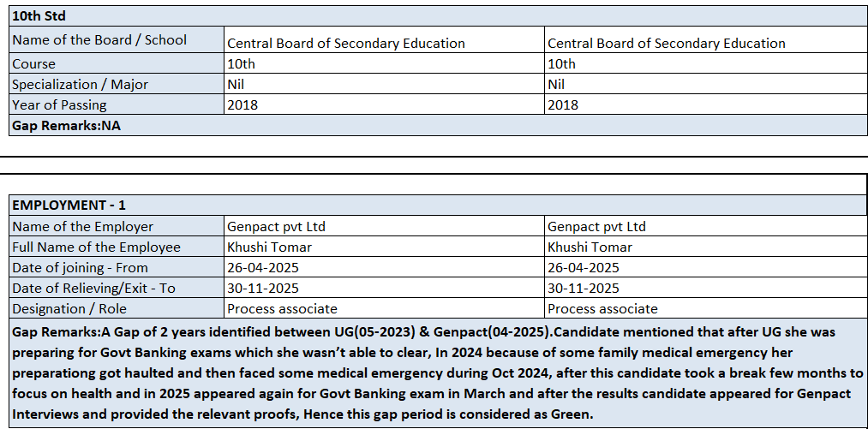Click the Date of Relieving/Exit - To label
Screen dimensions: 868x429
pos(93,288)
